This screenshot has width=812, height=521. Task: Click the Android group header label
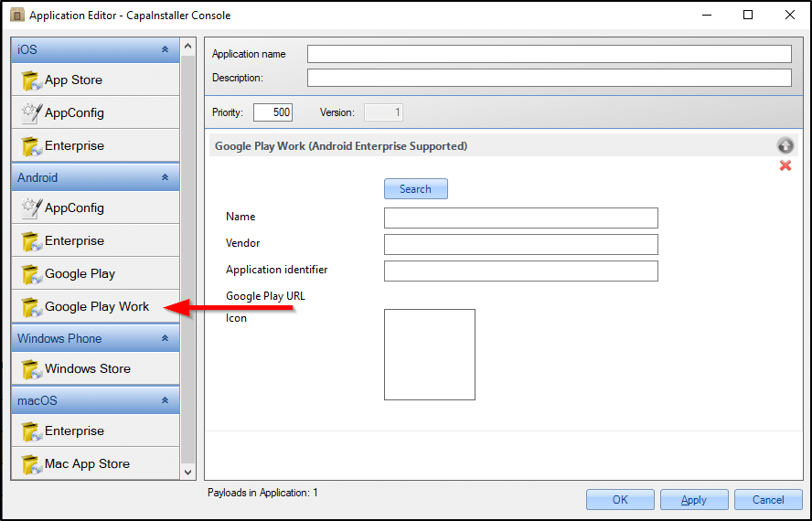click(x=37, y=177)
